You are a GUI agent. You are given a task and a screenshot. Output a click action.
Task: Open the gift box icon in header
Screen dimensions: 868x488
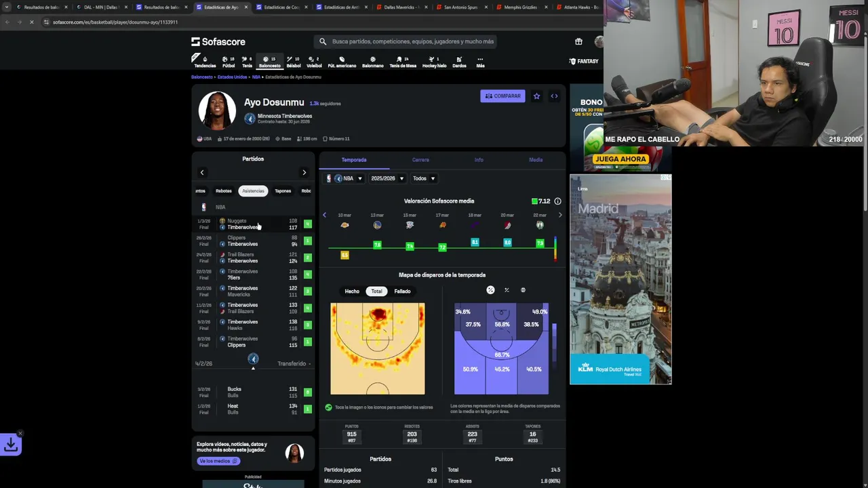point(578,41)
